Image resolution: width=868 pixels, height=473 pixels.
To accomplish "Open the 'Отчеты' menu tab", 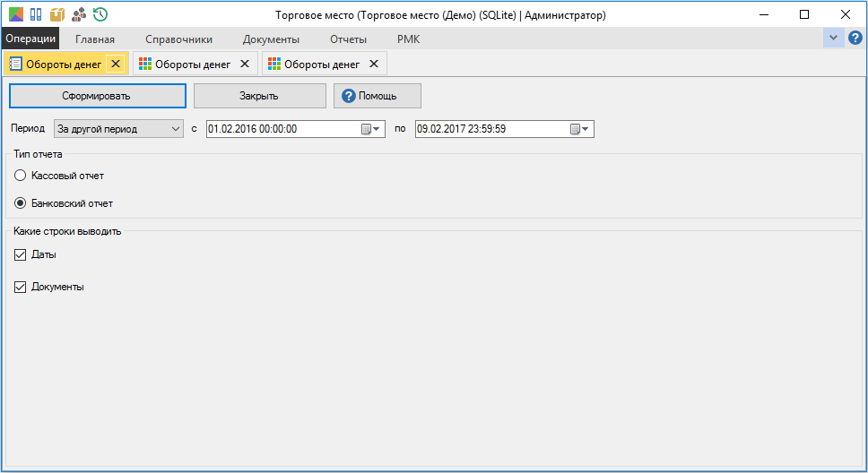I will 348,39.
